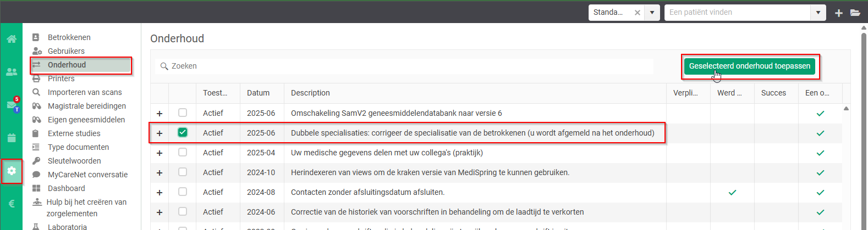Tick checkbox for Correctie van de historiek row
The height and width of the screenshot is (230, 868).
(x=183, y=211)
